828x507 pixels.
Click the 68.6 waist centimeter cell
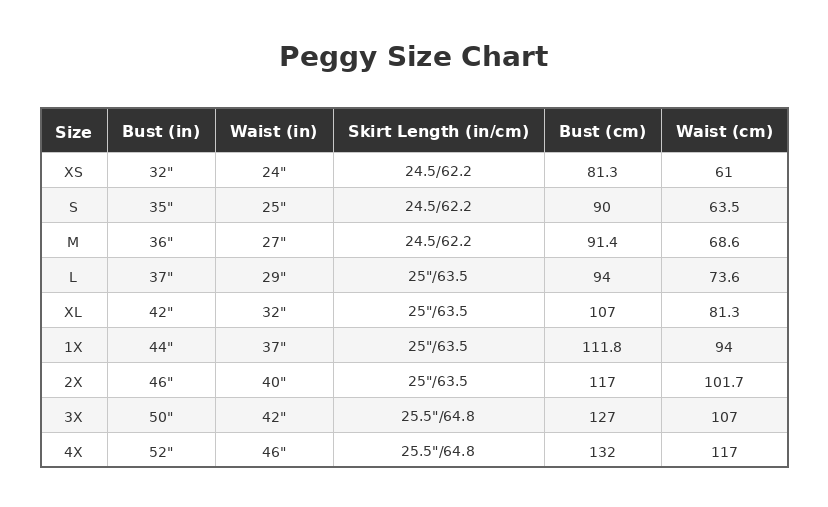(724, 242)
